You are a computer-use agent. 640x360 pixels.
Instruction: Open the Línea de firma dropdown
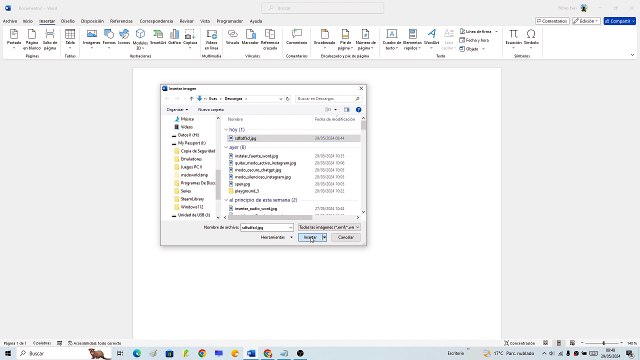496,31
